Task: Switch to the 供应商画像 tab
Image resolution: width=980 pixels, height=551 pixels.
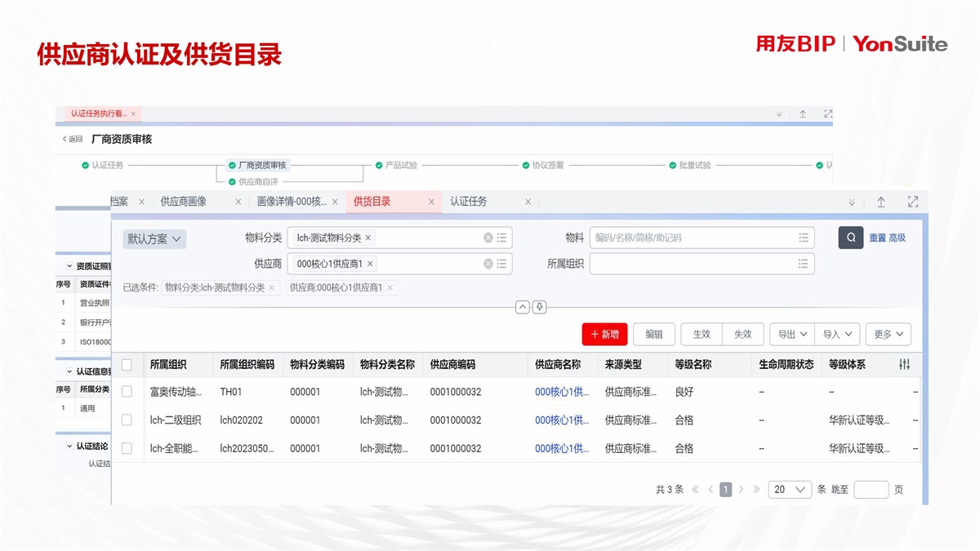Action: click(183, 202)
